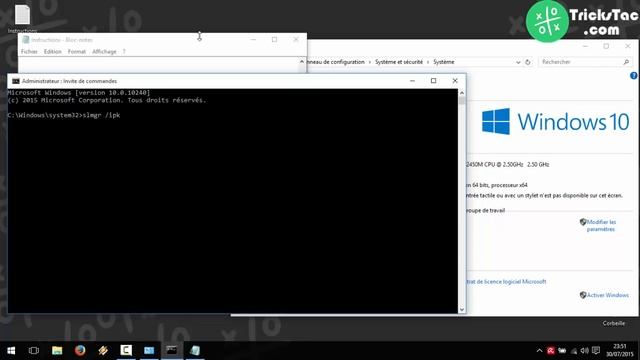640x360 pixels.
Task: Show hidden system tray icons
Action: 539,351
